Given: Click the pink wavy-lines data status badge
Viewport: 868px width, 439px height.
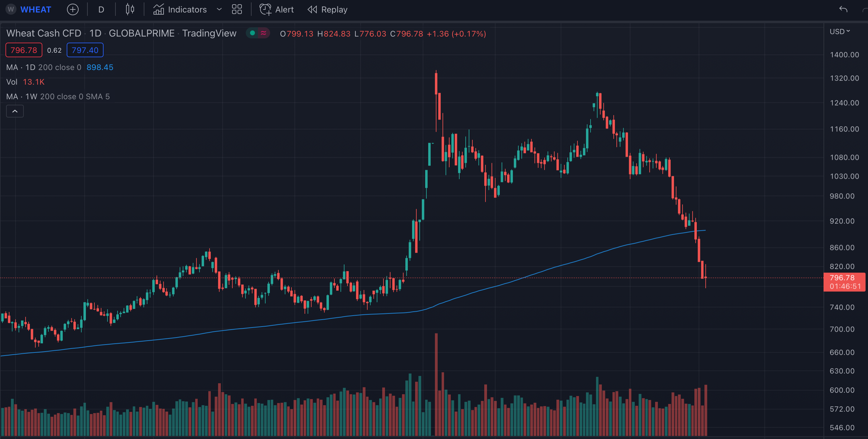Looking at the screenshot, I should (263, 33).
